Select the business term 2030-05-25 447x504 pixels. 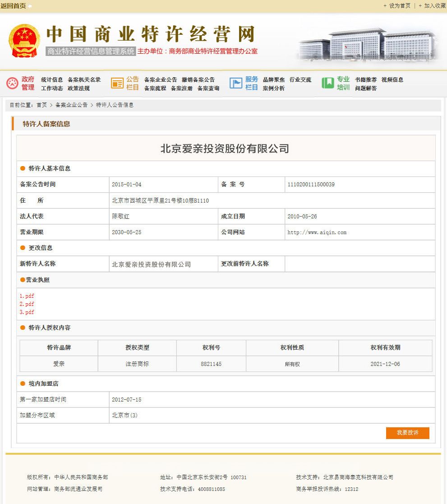127,232
